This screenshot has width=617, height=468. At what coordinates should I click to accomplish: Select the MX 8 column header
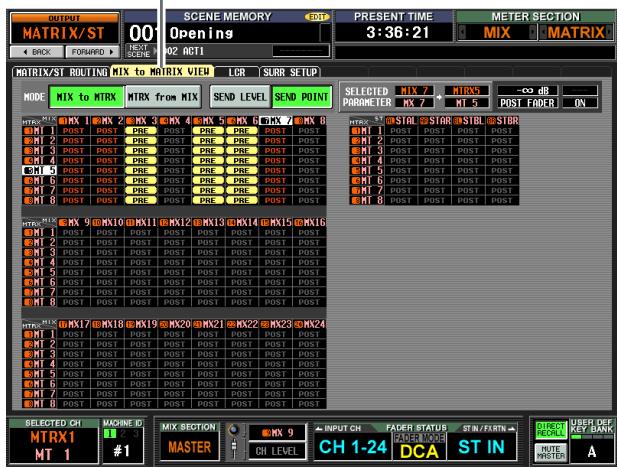click(x=309, y=121)
